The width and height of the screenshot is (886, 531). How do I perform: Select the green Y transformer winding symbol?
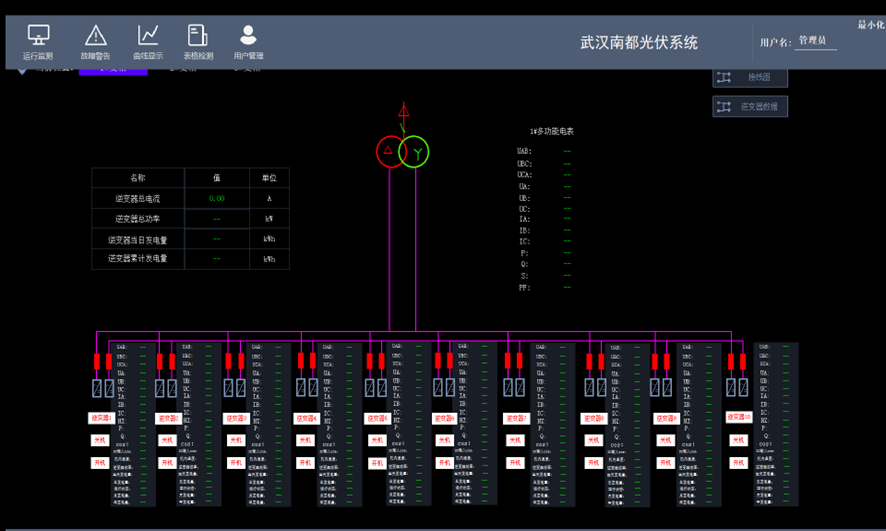point(415,151)
